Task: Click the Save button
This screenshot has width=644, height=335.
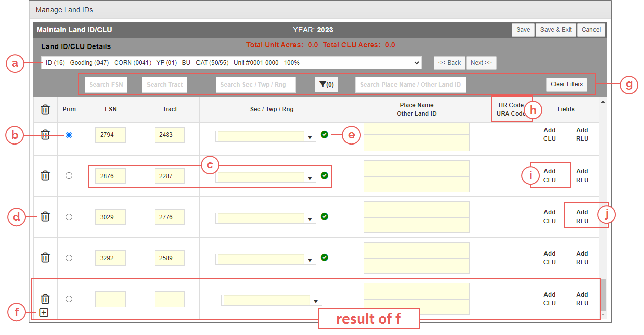Action: click(523, 30)
